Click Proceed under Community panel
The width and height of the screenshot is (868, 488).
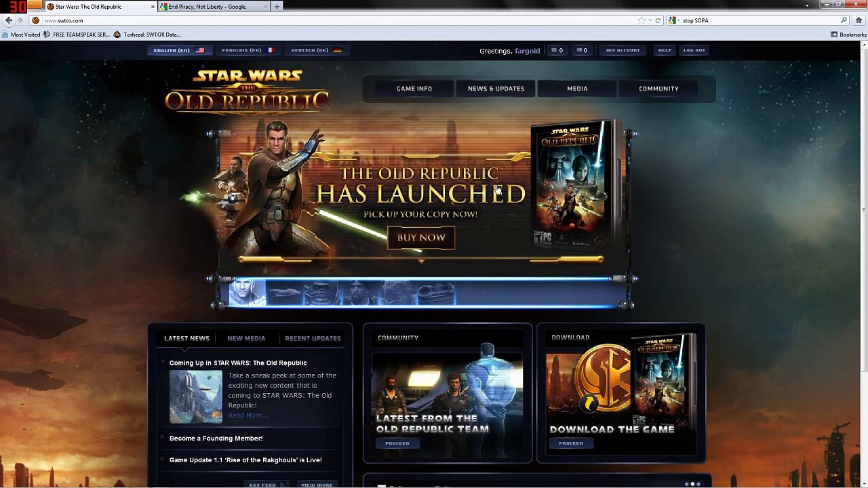click(x=397, y=443)
